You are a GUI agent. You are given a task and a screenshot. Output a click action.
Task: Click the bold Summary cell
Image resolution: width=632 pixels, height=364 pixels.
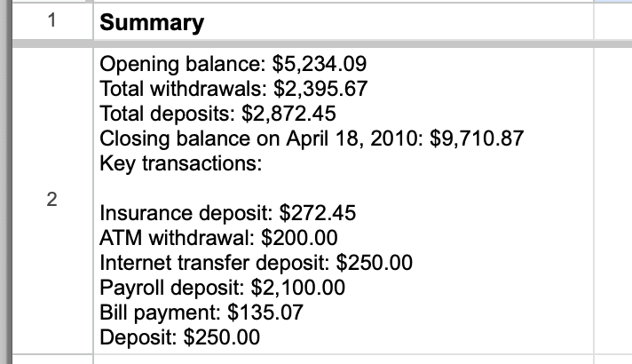(x=343, y=22)
